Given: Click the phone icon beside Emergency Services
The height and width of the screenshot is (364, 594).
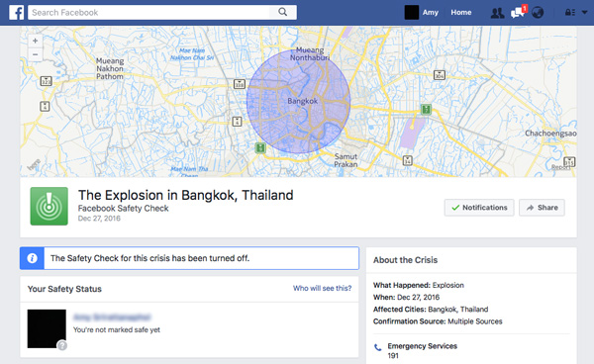Looking at the screenshot, I should pyautogui.click(x=378, y=347).
